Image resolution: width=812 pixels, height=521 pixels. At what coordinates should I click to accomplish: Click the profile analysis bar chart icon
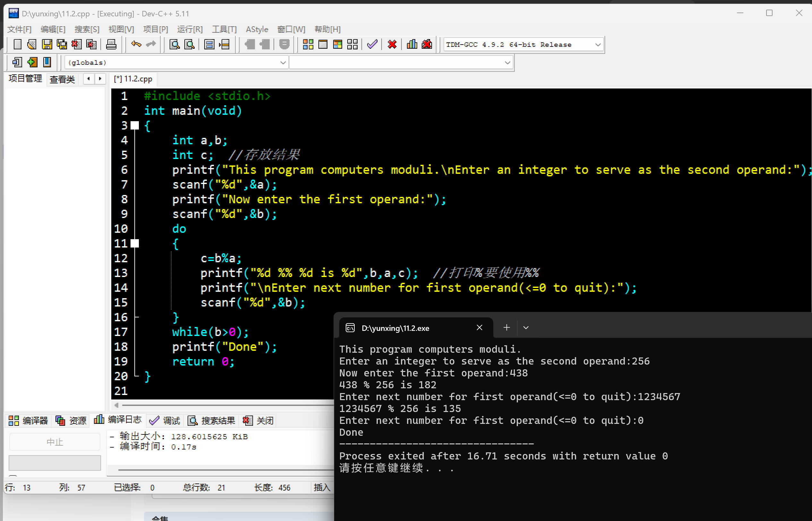412,44
